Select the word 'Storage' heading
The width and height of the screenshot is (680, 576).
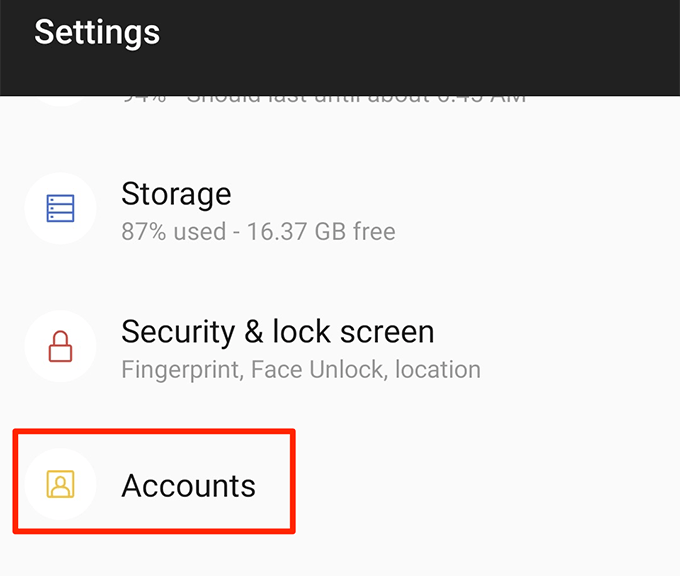(x=176, y=194)
